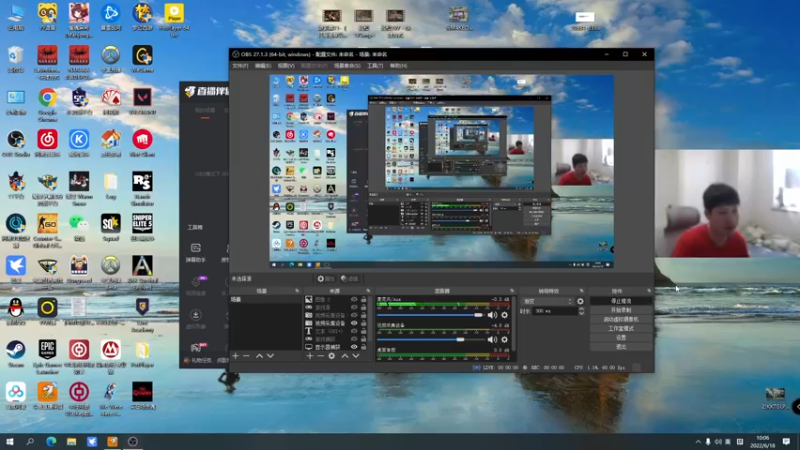The height and width of the screenshot is (450, 800).
Task: Mute 视频采集设备 mixer channel speaker icon
Action: [x=492, y=339]
